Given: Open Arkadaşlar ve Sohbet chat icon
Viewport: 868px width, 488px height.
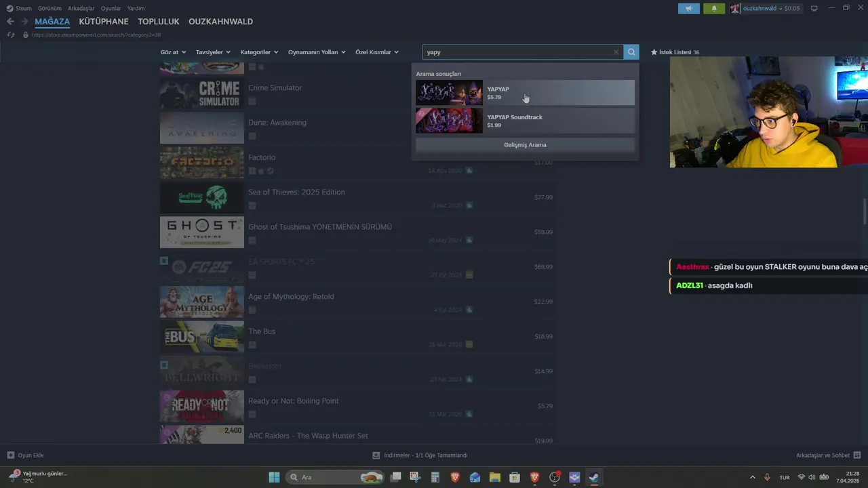Looking at the screenshot, I should point(857,455).
